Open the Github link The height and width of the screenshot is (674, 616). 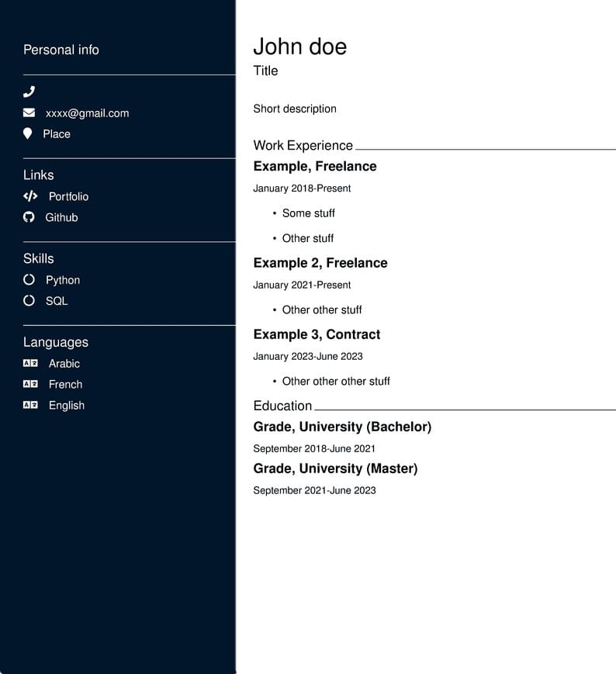pos(61,217)
